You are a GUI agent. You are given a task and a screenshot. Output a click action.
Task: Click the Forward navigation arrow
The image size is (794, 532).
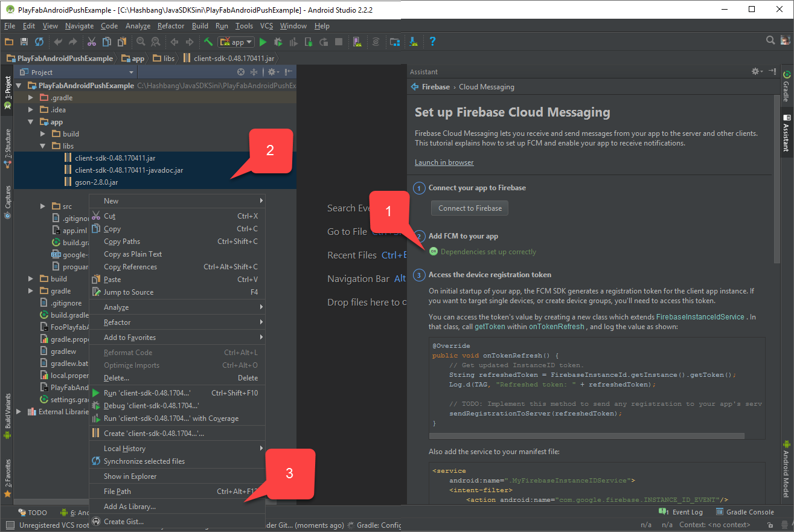pyautogui.click(x=190, y=42)
